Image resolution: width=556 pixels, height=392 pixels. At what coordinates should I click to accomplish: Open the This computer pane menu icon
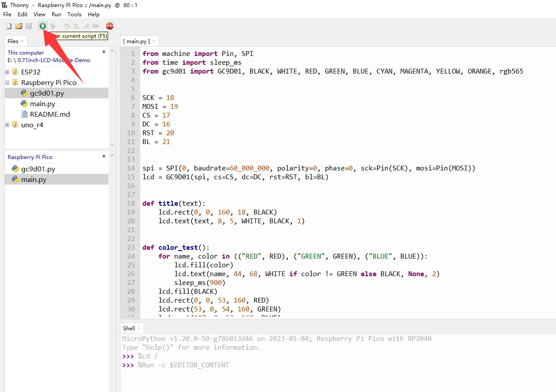(104, 52)
